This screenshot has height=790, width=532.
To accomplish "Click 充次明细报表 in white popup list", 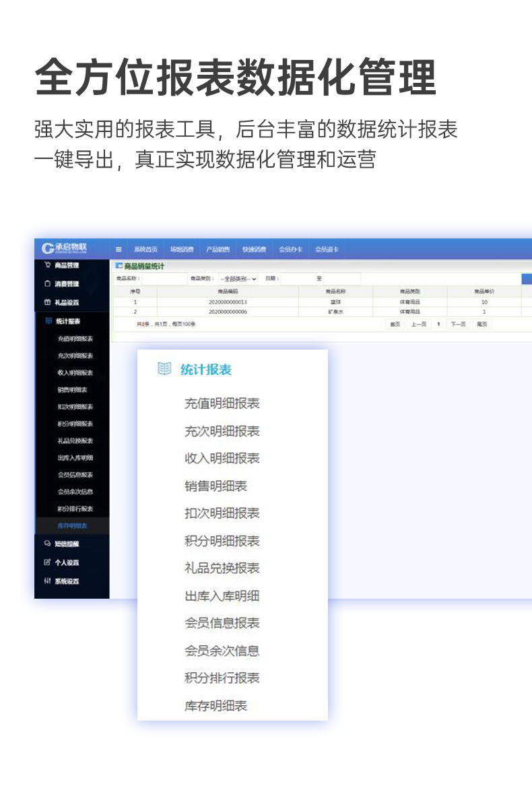I will (x=222, y=431).
